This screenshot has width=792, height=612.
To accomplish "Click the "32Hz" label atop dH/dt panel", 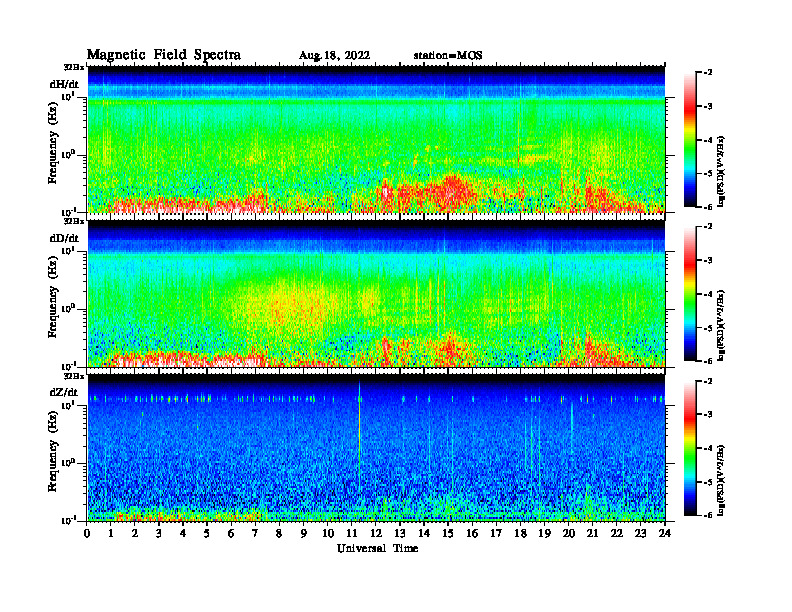I will 73,67.
